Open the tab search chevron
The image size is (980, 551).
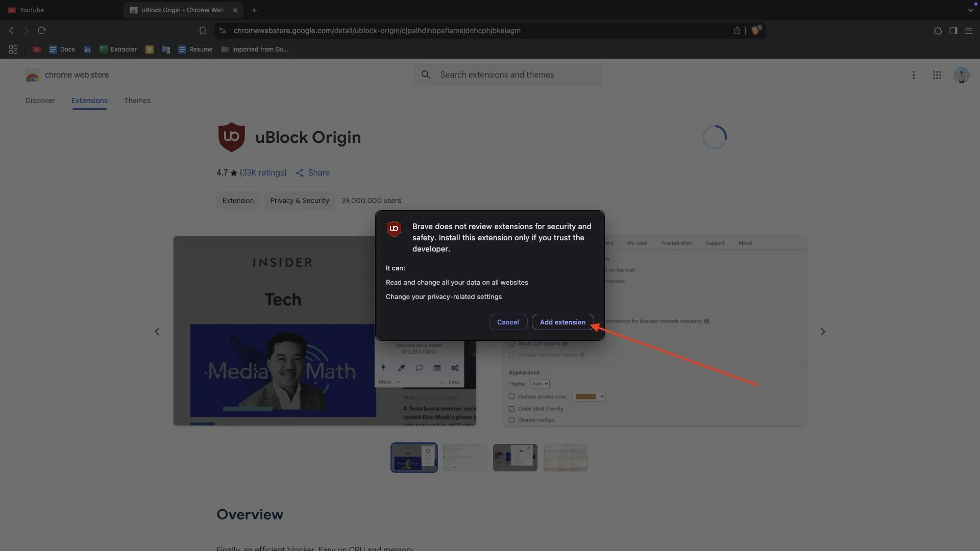click(970, 10)
